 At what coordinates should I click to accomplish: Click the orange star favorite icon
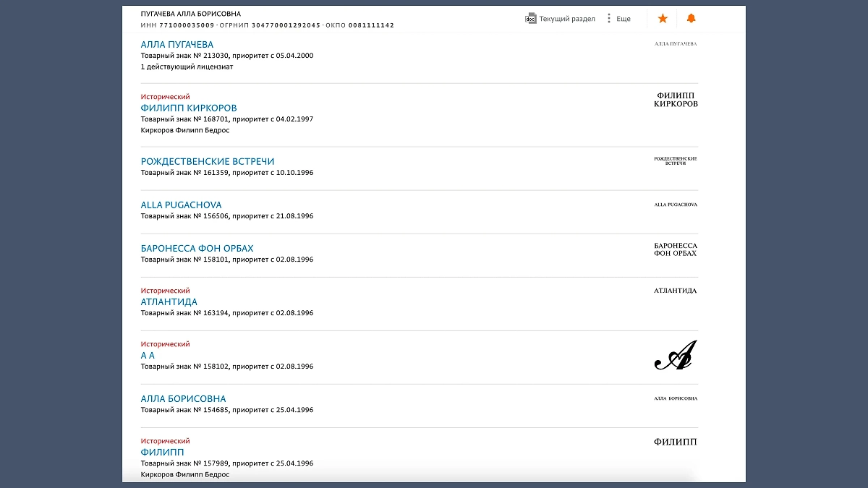click(x=662, y=19)
